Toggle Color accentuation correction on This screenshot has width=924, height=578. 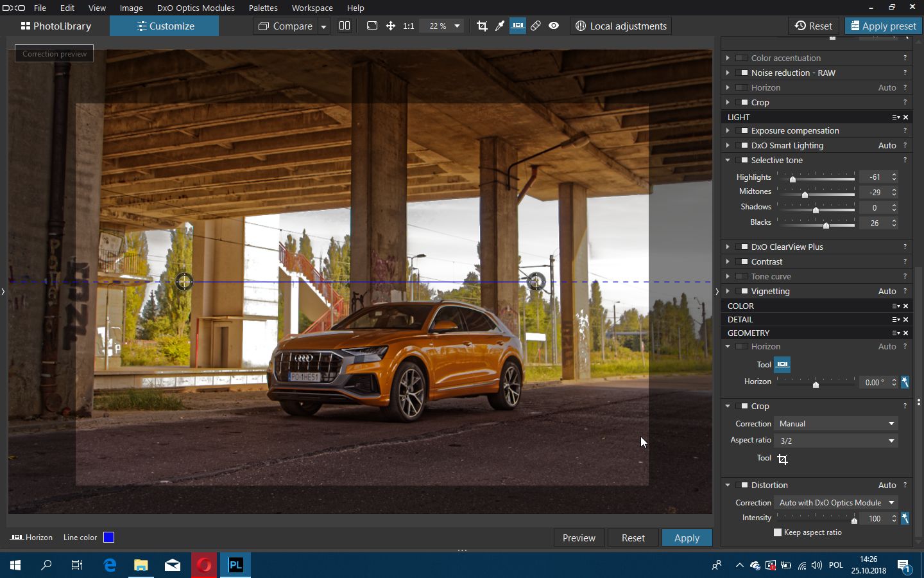(742, 58)
